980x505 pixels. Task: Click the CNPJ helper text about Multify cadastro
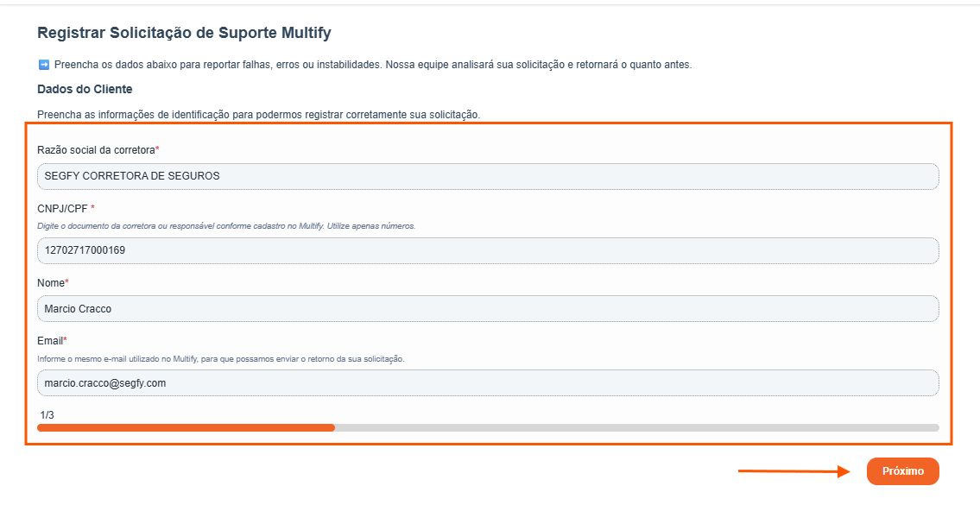[x=226, y=226]
